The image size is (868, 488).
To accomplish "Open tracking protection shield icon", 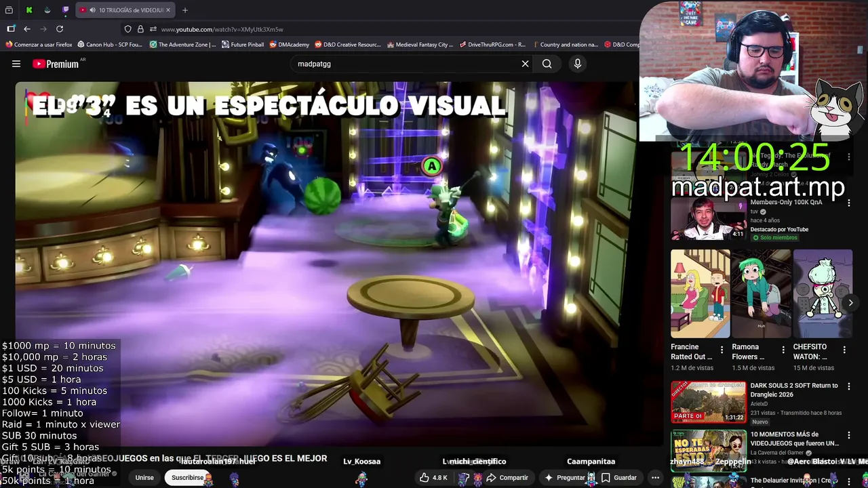I will (x=127, y=29).
